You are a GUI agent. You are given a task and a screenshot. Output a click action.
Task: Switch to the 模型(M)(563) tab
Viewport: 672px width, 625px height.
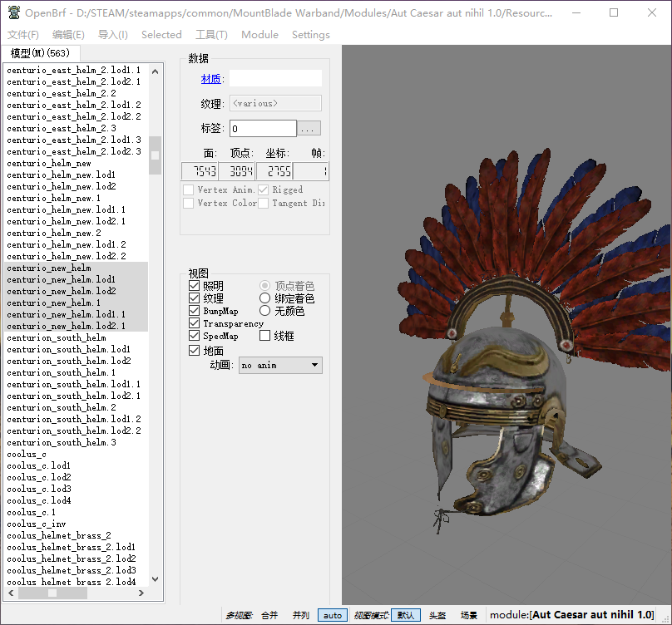(x=40, y=53)
